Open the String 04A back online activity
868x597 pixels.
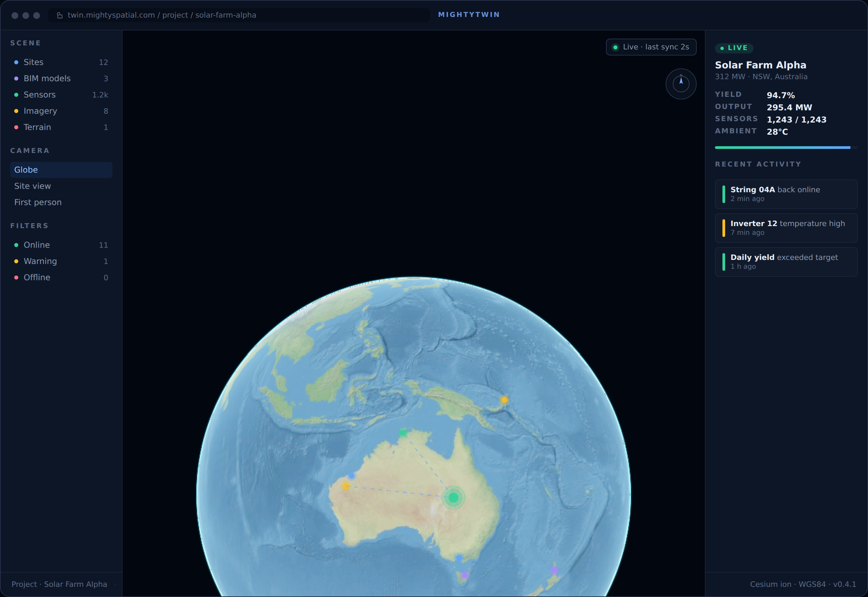point(786,194)
